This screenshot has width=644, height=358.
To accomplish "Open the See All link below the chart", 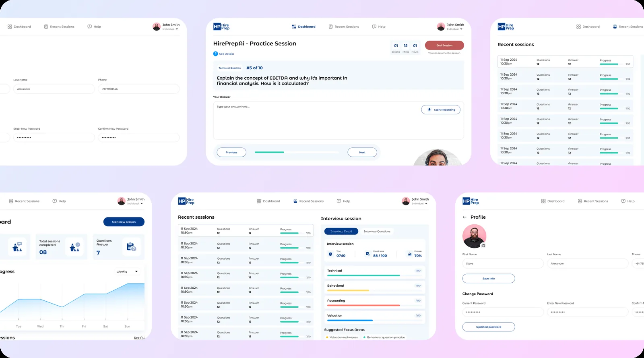I will pyautogui.click(x=139, y=338).
